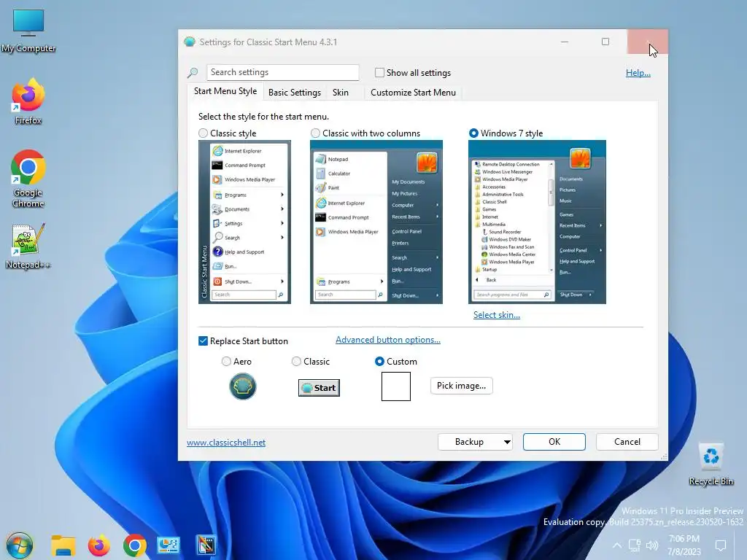Select Classic with two columns radio button

(x=315, y=133)
